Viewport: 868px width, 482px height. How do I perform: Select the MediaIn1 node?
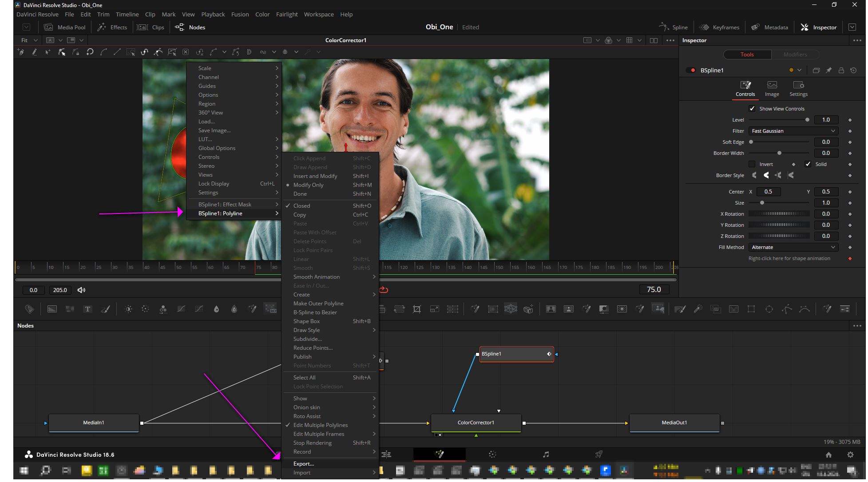[x=94, y=423]
